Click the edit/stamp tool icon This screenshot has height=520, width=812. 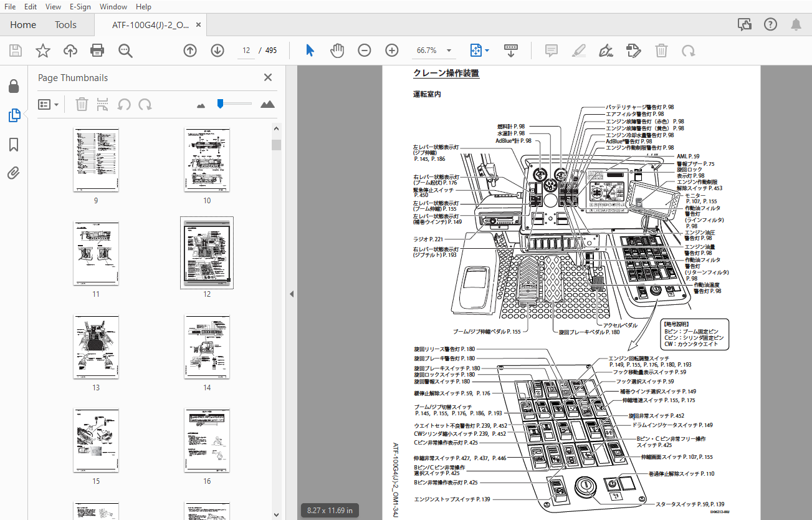pyautogui.click(x=634, y=51)
